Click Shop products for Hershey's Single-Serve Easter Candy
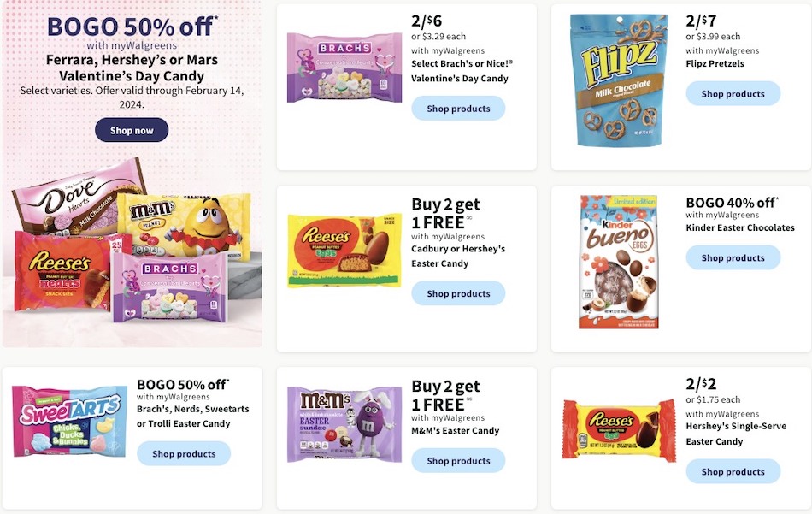The image size is (812, 514). click(x=733, y=471)
